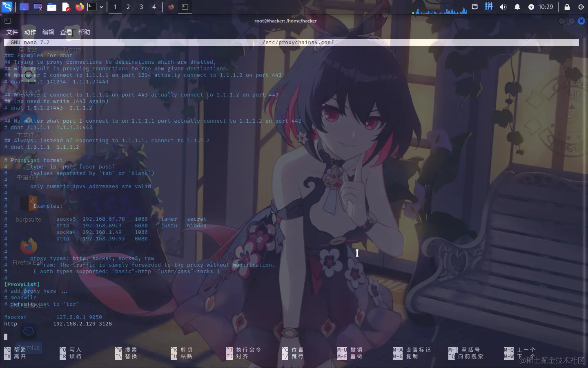588x368 pixels.
Task: Click the ^R 读档 nano shortcut
Action: click(x=71, y=357)
